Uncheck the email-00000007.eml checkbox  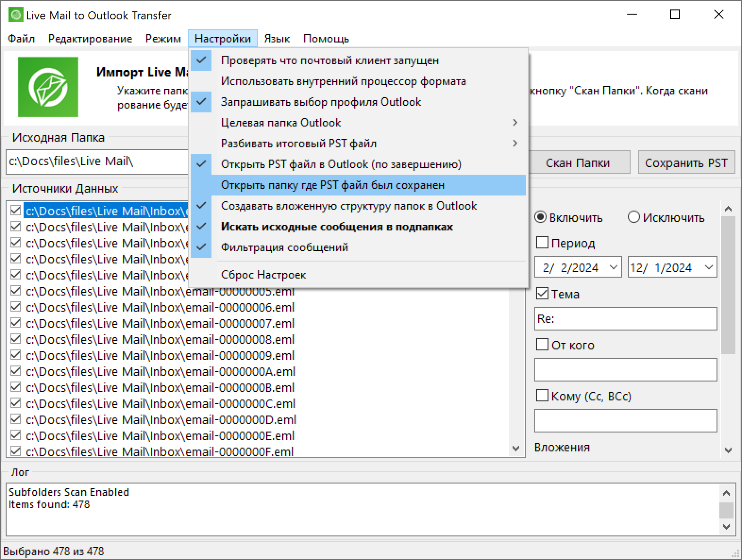click(16, 323)
